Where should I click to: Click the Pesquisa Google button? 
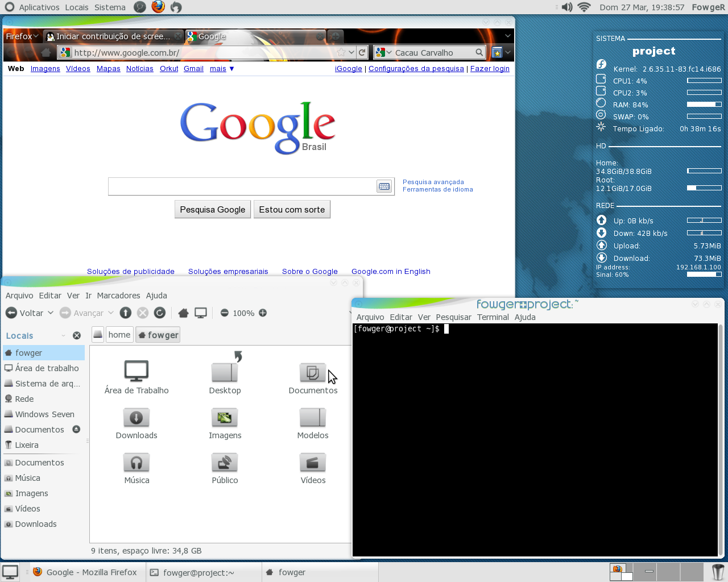coord(213,209)
